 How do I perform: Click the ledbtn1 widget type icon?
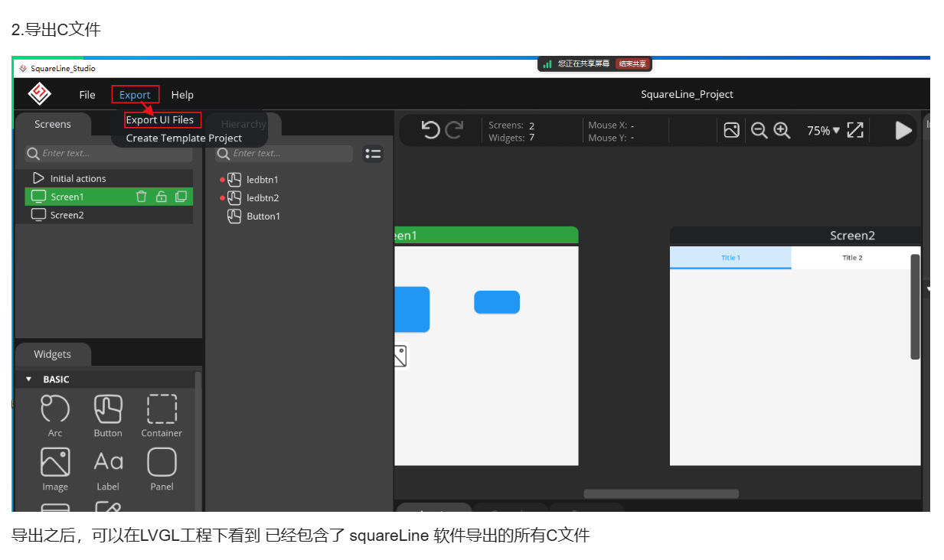click(235, 180)
